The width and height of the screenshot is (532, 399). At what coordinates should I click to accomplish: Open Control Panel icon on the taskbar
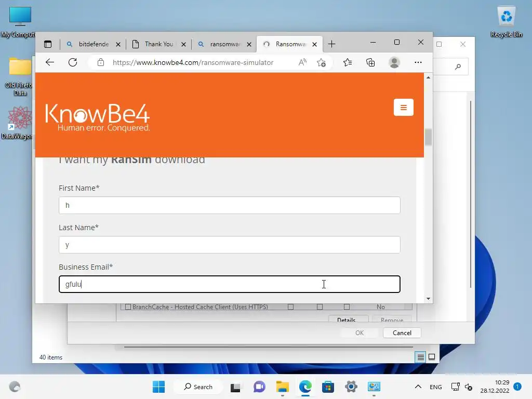pos(374,387)
